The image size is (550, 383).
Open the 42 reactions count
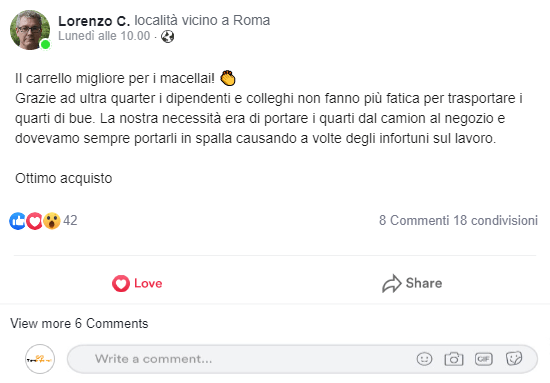[x=70, y=221]
